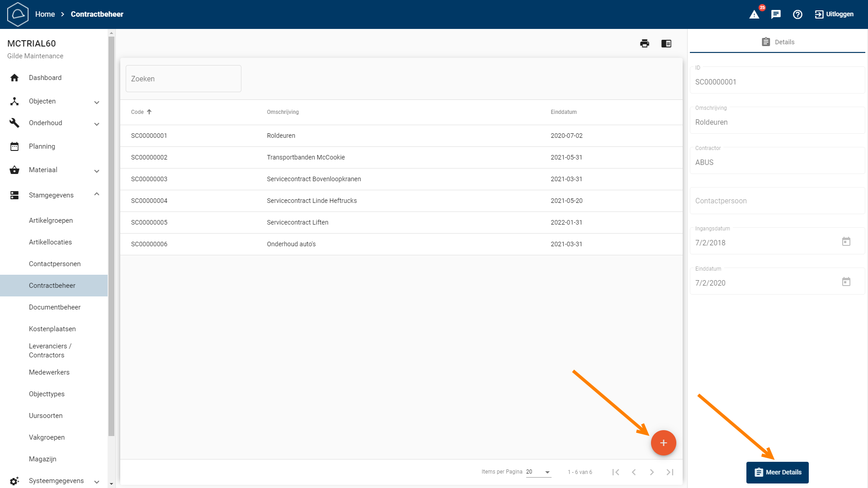
Task: Click the help question mark icon
Action: click(797, 14)
